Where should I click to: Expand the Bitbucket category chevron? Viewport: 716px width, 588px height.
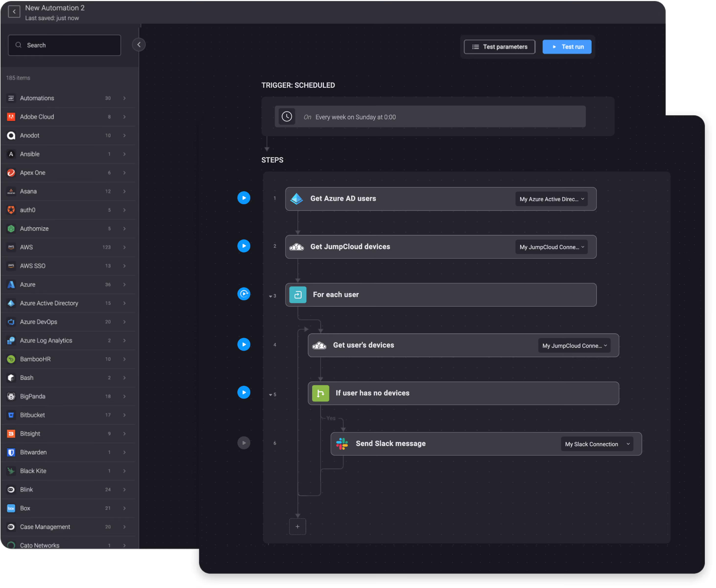(125, 415)
